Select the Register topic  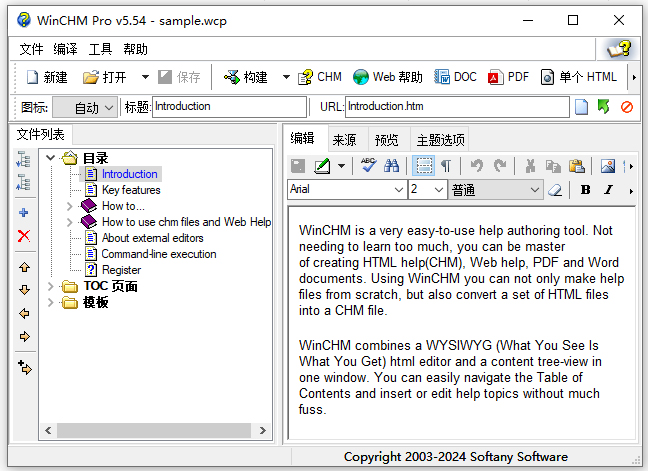click(x=121, y=270)
